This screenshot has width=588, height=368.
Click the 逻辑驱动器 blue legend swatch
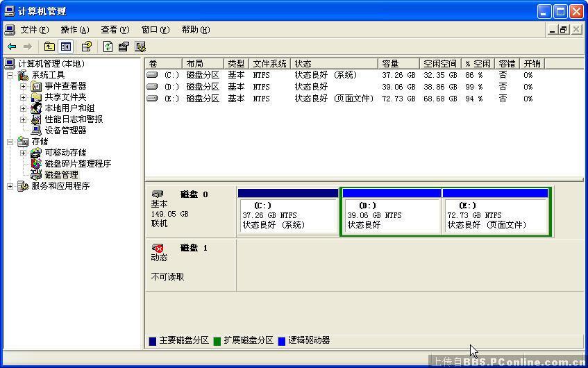[282, 341]
